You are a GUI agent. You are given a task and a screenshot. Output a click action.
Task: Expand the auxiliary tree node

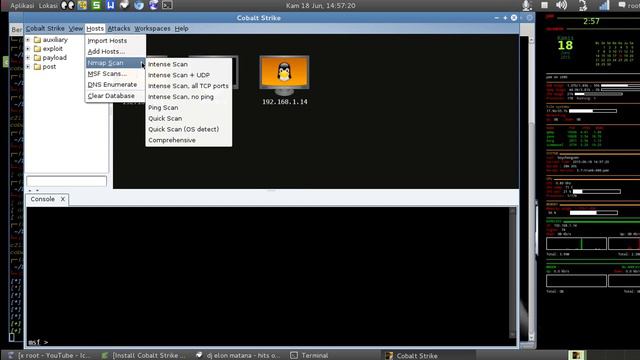(x=28, y=40)
